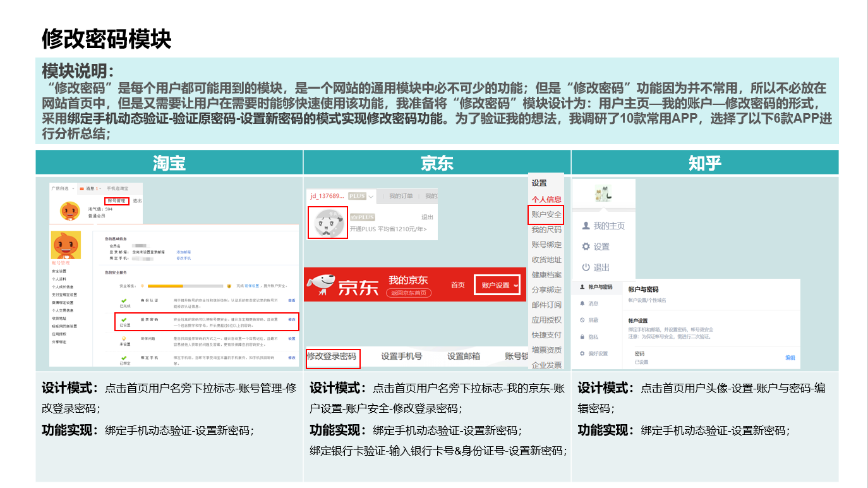Select 邮件订阅 in JD settings menu

546,305
